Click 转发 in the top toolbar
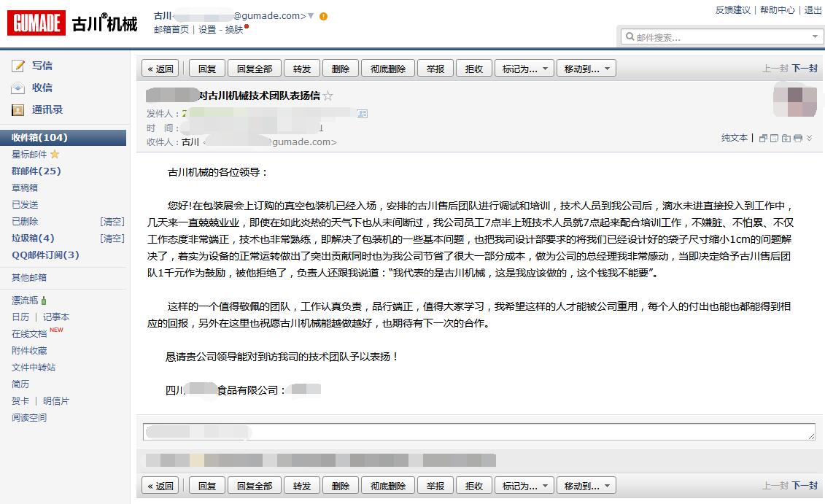 (x=302, y=69)
